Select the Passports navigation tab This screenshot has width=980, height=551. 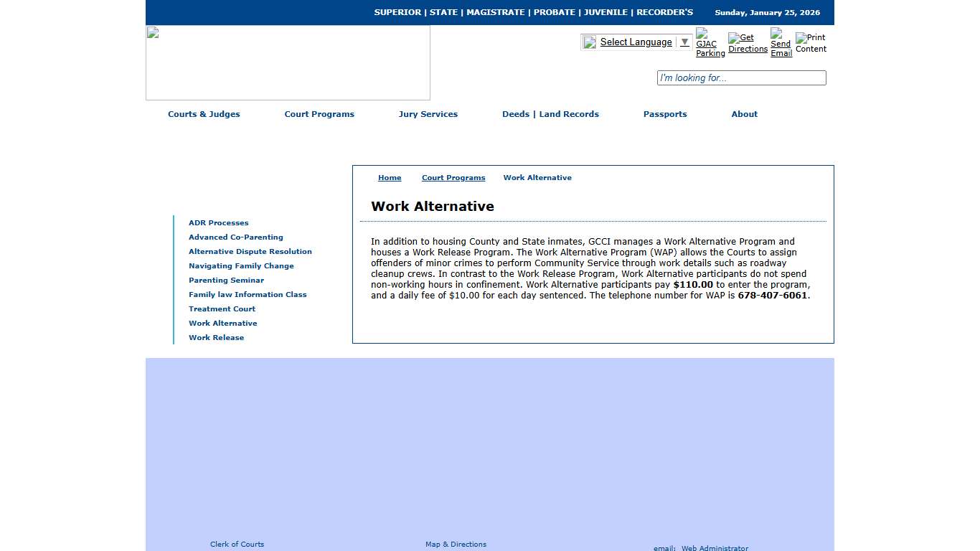tap(664, 114)
